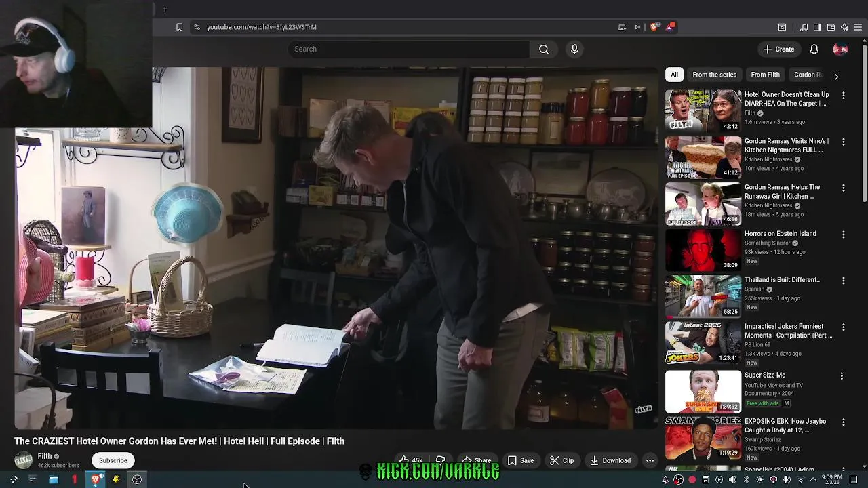Open options for Gordon Ramsay Visits Nino's video

[843, 142]
